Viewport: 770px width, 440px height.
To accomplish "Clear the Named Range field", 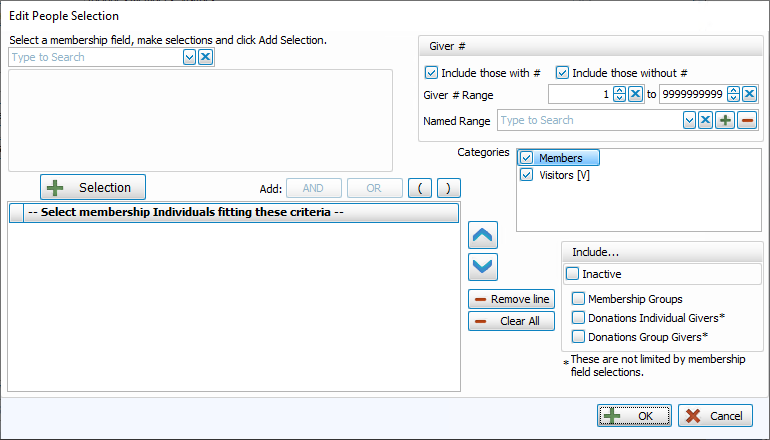I will pos(705,120).
